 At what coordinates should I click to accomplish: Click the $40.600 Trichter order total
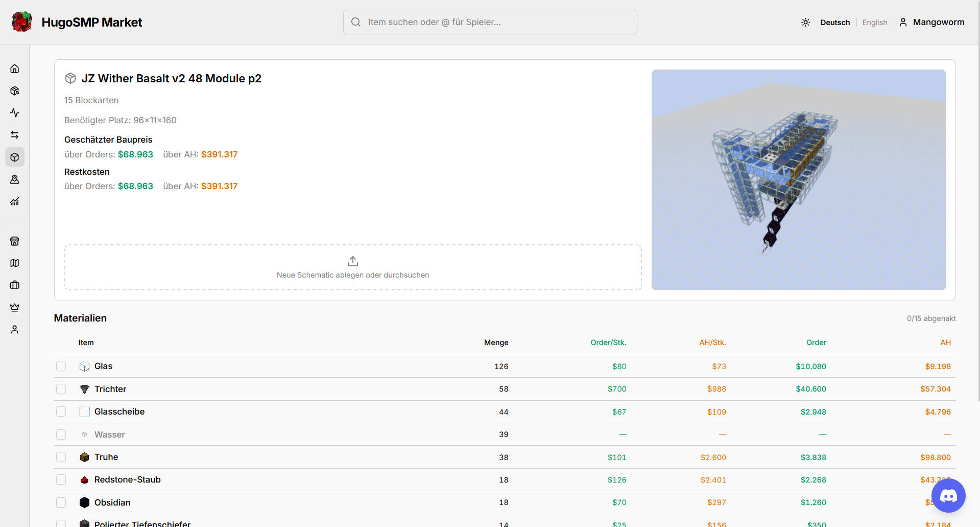(x=811, y=389)
